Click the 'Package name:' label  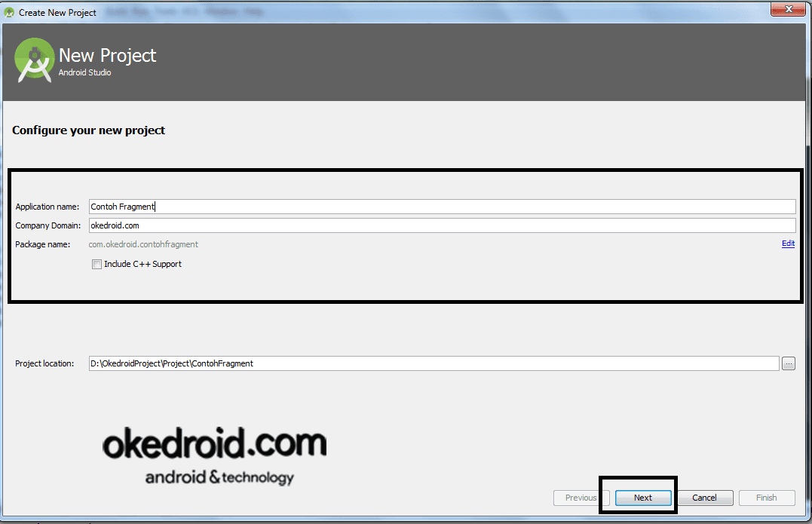pyautogui.click(x=42, y=244)
